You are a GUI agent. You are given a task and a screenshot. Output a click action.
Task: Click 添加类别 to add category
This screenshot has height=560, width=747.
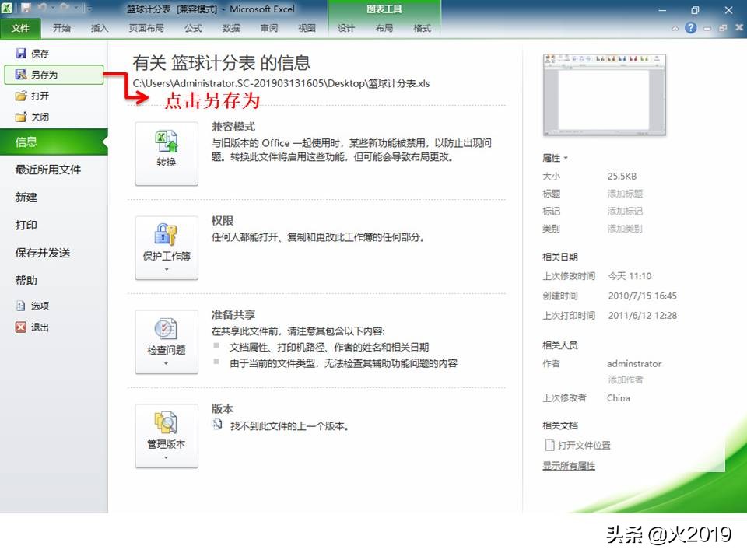[625, 229]
